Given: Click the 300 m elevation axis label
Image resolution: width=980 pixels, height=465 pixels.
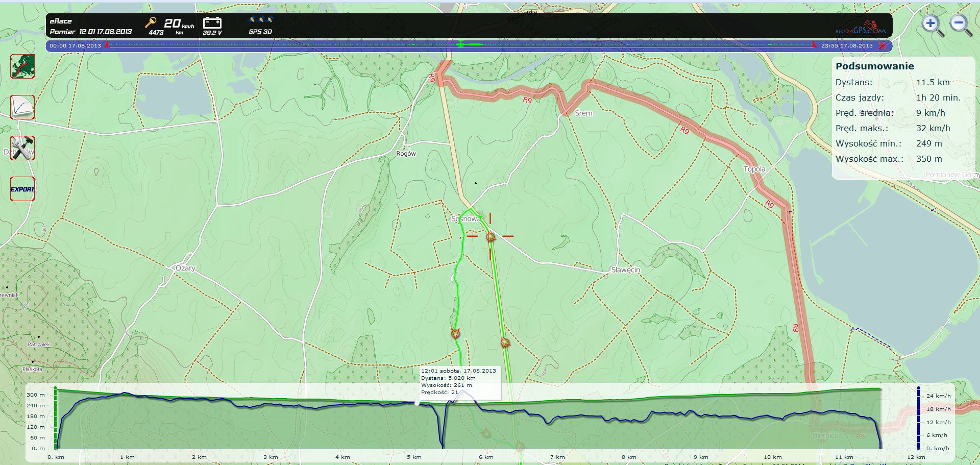Looking at the screenshot, I should [x=36, y=395].
